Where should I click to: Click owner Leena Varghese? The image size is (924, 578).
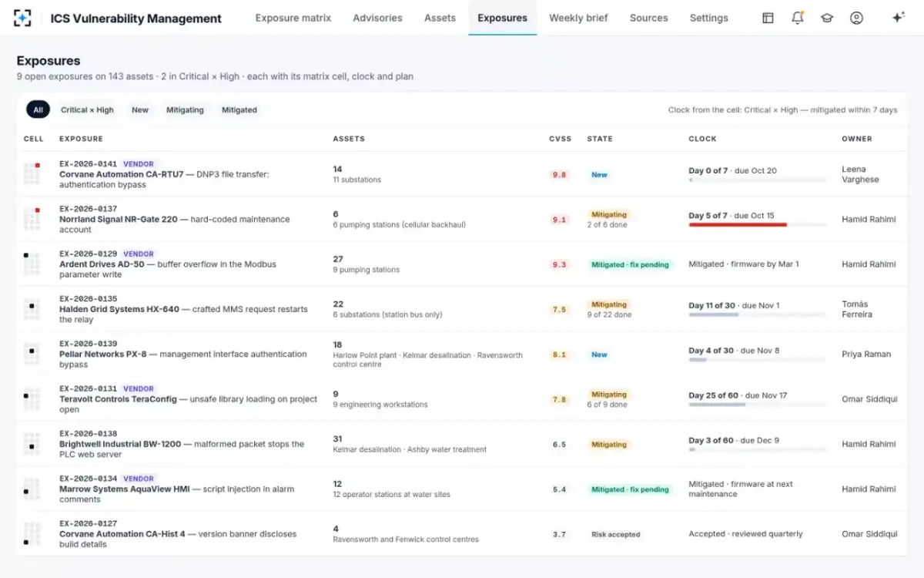tap(860, 174)
